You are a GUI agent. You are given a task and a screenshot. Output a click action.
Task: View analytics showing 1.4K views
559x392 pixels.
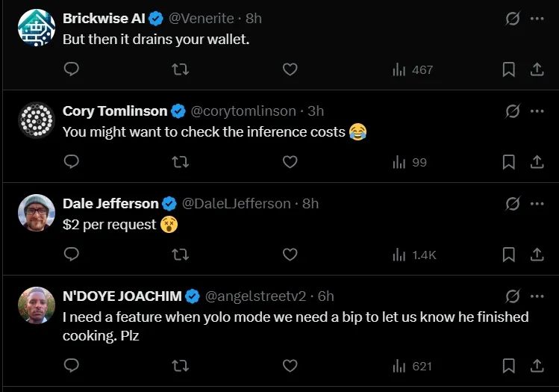pyautogui.click(x=414, y=255)
